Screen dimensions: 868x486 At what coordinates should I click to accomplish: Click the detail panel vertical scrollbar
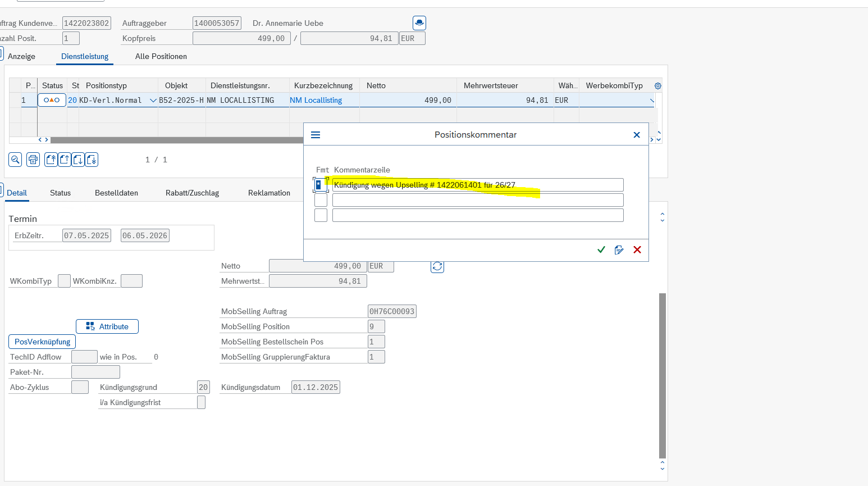click(663, 375)
